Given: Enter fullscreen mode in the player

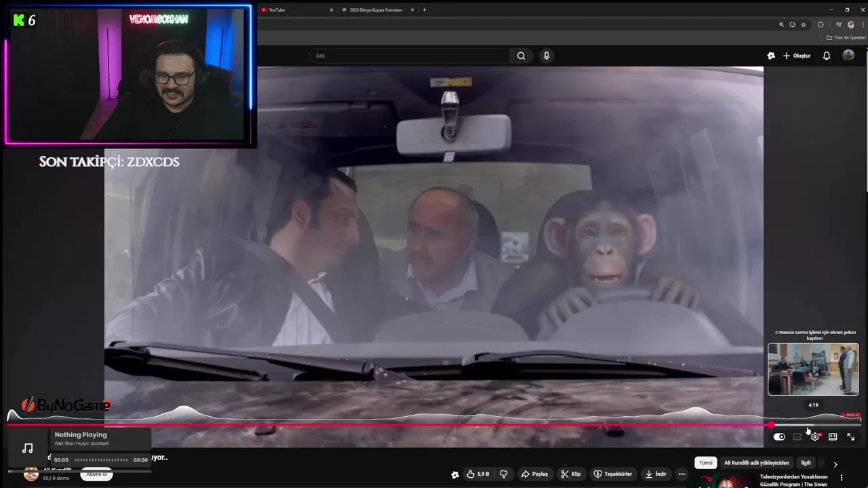Looking at the screenshot, I should click(850, 437).
